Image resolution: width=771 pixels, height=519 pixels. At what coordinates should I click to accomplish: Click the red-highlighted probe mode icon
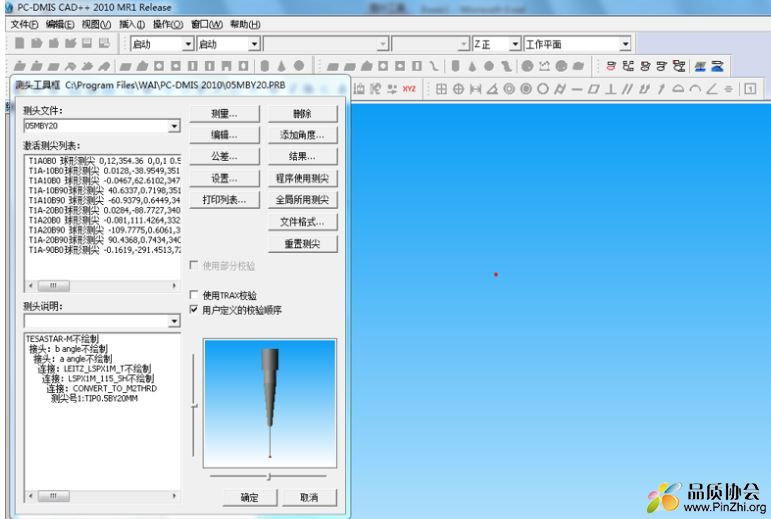click(x=611, y=66)
